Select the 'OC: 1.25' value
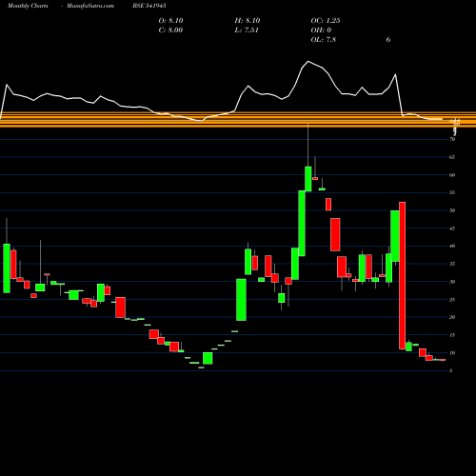This screenshot has width=476, height=476. coord(326,21)
